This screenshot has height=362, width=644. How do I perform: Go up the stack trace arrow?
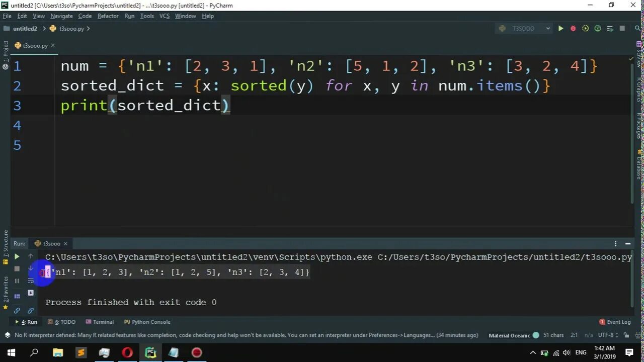pos(31,256)
